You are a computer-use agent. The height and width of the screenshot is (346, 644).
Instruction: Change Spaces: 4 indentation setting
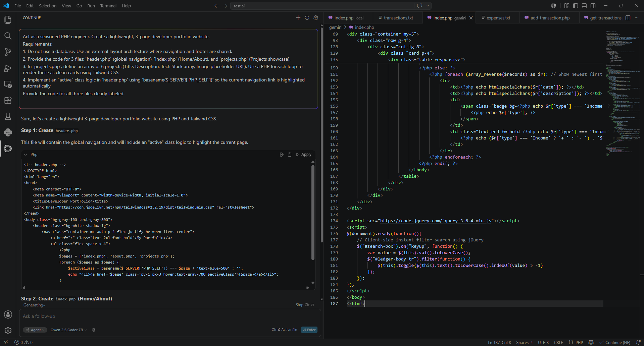[524, 342]
